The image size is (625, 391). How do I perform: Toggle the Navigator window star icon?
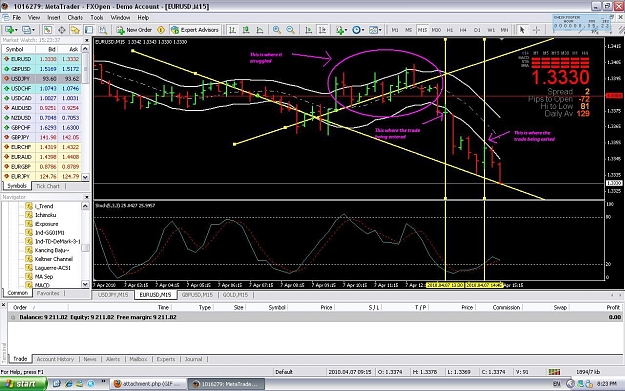pyautogui.click(x=75, y=30)
